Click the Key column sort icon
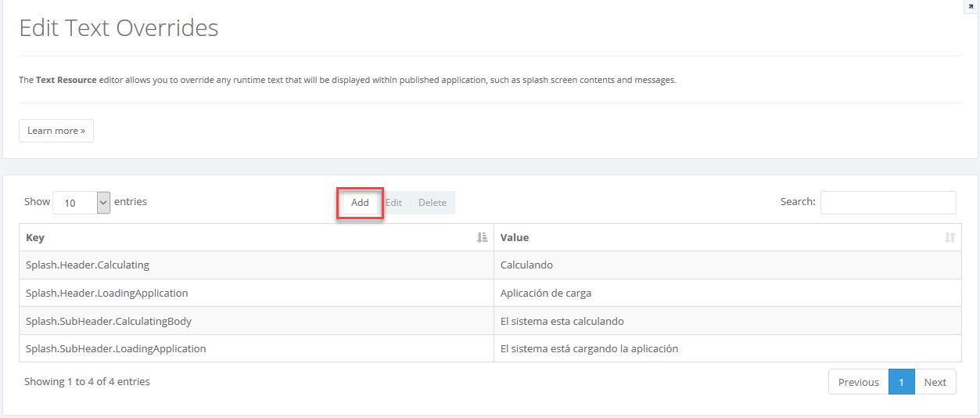 [482, 237]
